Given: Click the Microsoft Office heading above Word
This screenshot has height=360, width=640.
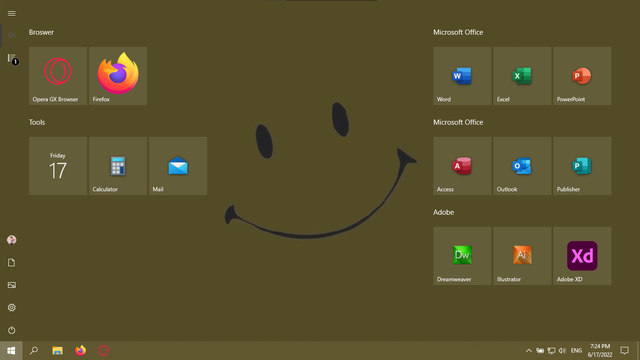Looking at the screenshot, I should 458,32.
